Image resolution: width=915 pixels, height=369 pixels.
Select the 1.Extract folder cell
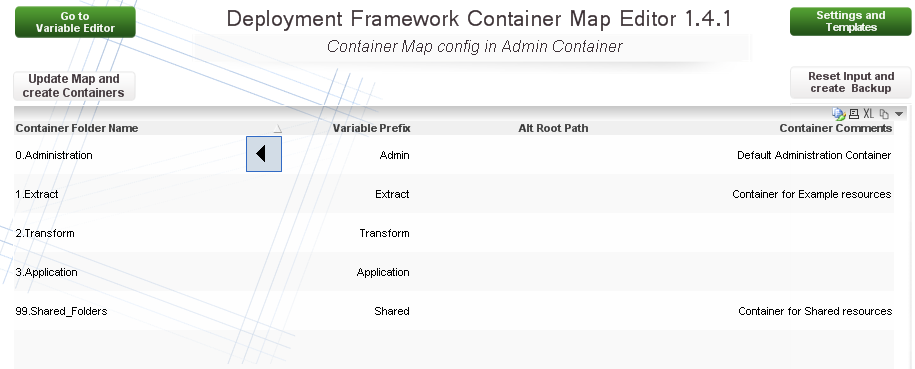[37, 194]
